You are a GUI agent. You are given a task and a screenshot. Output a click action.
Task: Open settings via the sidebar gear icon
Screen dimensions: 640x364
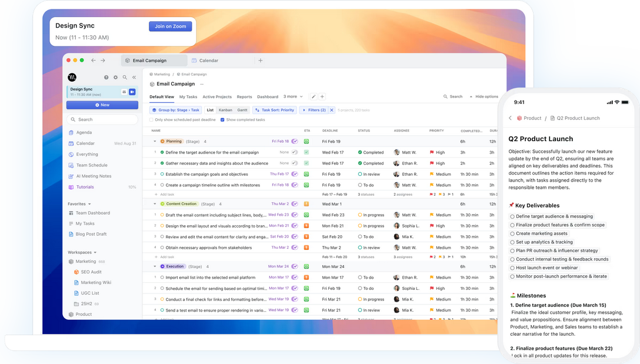(x=115, y=77)
